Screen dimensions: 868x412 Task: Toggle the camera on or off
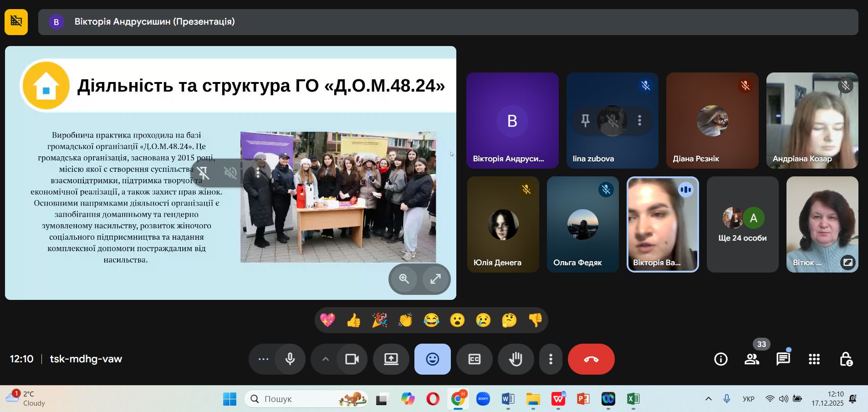352,359
